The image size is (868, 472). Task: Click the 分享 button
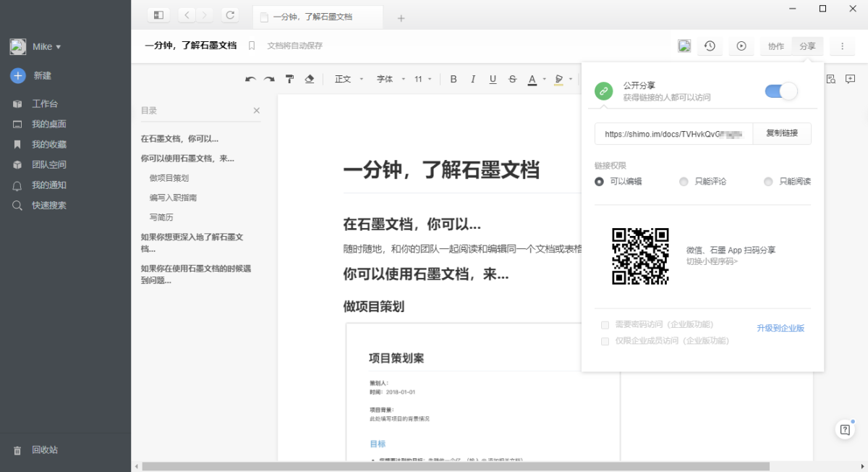point(807,46)
